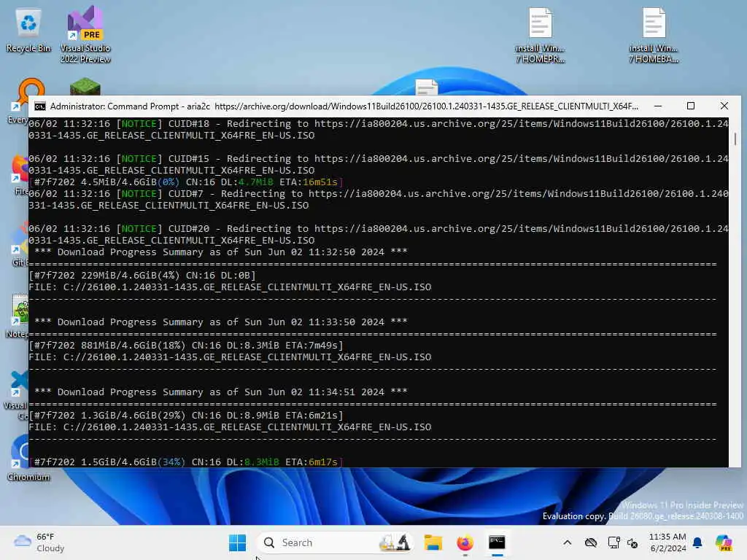
Task: Click the search highlight image in Search box
Action: pyautogui.click(x=395, y=542)
